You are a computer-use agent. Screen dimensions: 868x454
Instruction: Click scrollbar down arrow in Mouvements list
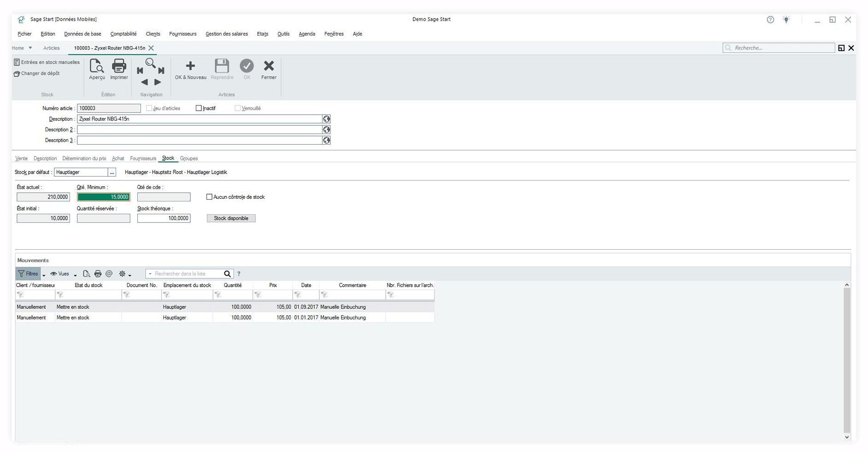click(x=847, y=437)
